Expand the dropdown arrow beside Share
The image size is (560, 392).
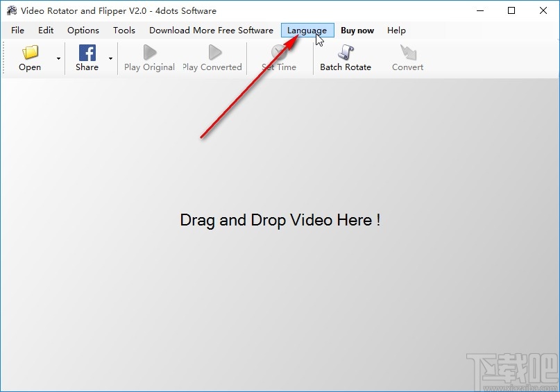[111, 58]
